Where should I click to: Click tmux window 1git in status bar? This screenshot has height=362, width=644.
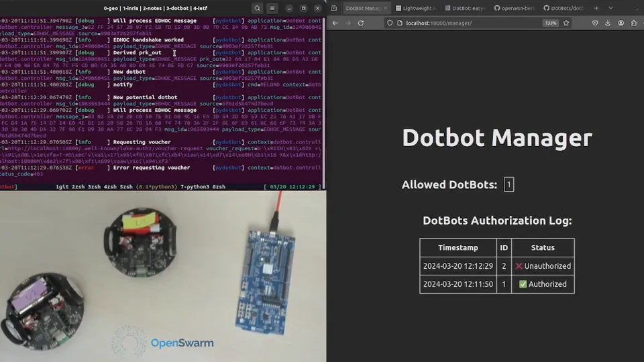pyautogui.click(x=62, y=187)
